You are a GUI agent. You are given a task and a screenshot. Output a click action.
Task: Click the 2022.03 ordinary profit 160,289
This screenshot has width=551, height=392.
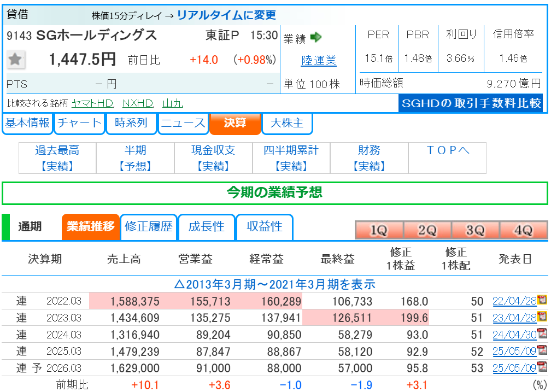point(281,301)
